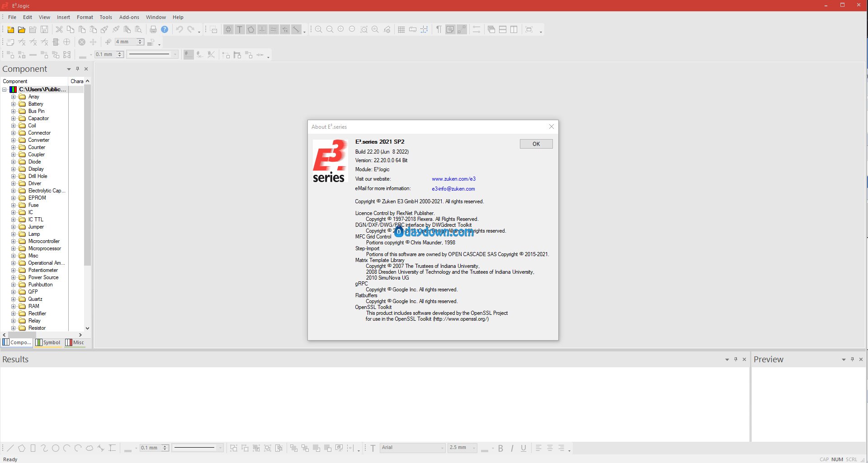Open the Arial font dropdown
Image resolution: width=868 pixels, height=463 pixels.
tap(443, 448)
